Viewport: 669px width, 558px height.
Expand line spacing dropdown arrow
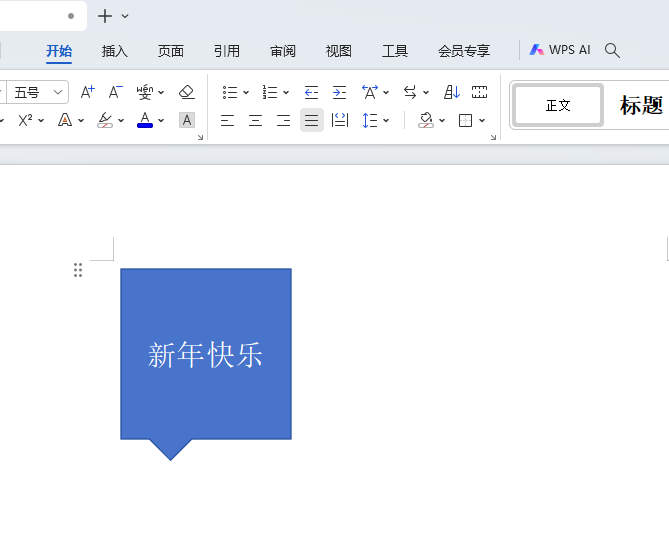coord(386,121)
